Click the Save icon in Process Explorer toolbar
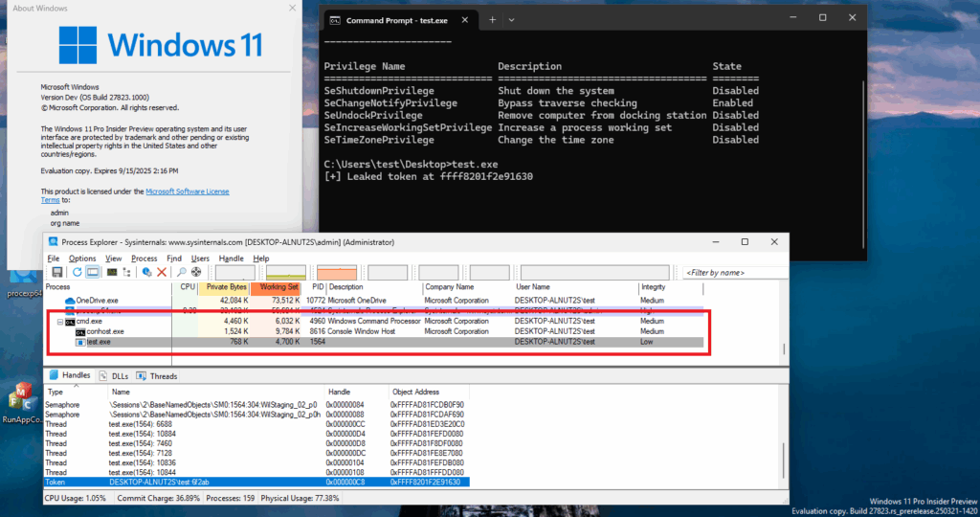Image resolution: width=980 pixels, height=517 pixels. tap(56, 272)
